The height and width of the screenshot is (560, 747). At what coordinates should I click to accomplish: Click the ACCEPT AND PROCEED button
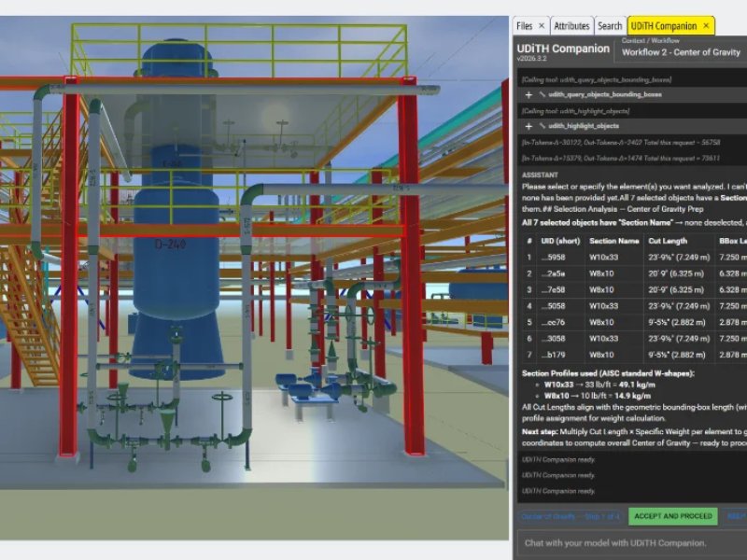pos(673,516)
